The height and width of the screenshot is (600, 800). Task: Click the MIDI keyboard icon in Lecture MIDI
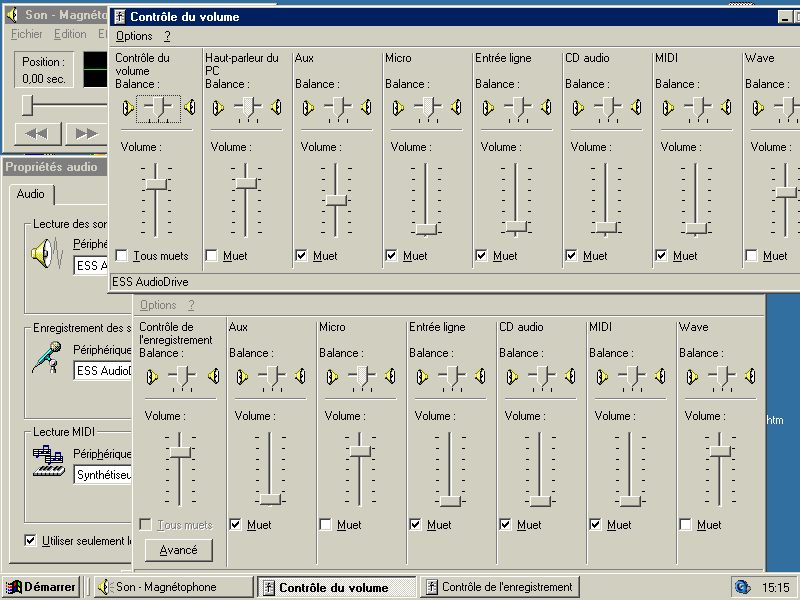(47, 461)
